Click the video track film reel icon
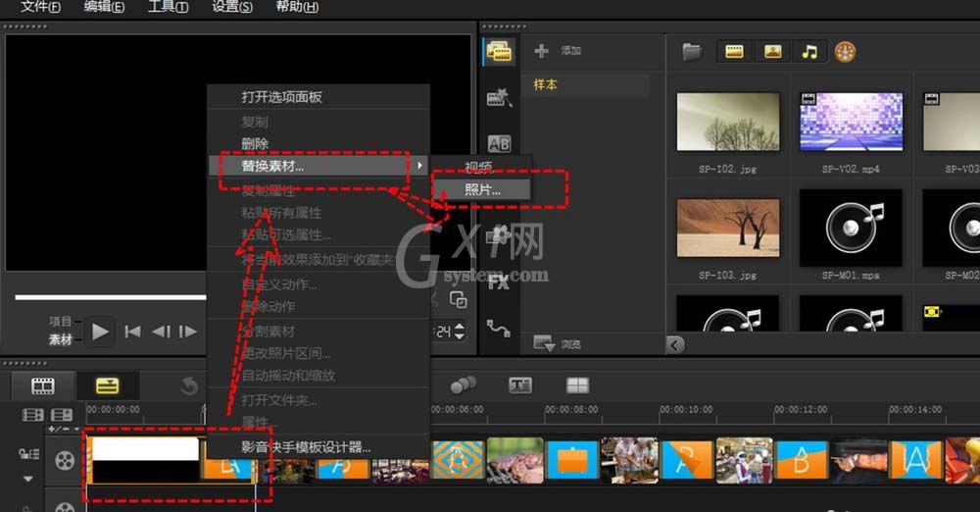The image size is (980, 512). coord(65,461)
